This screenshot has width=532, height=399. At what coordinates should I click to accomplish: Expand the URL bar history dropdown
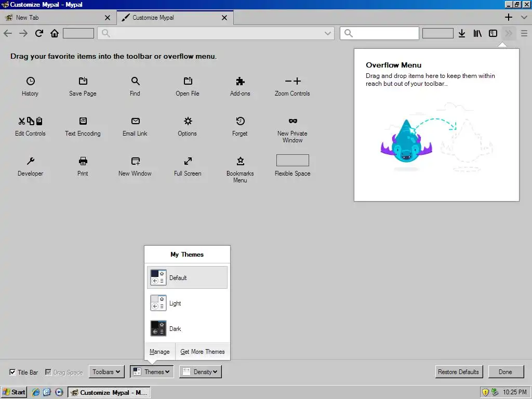point(327,33)
